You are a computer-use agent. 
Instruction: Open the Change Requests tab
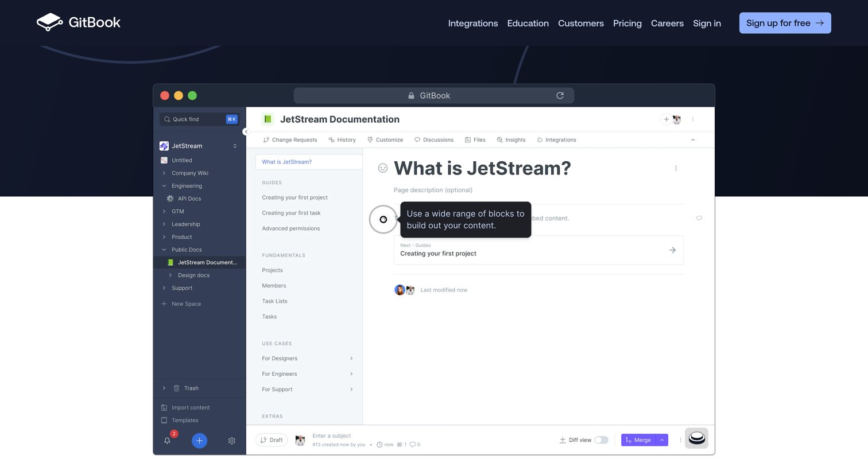click(x=290, y=140)
